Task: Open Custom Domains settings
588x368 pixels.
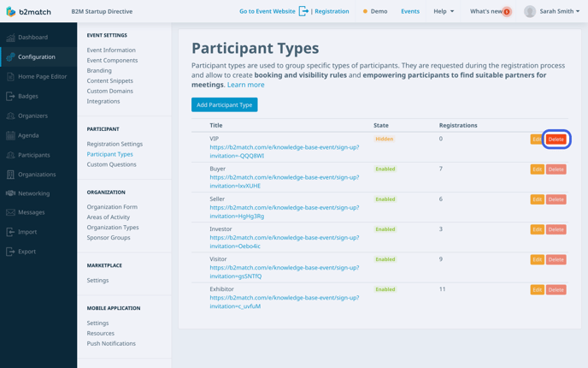Action: 110,91
